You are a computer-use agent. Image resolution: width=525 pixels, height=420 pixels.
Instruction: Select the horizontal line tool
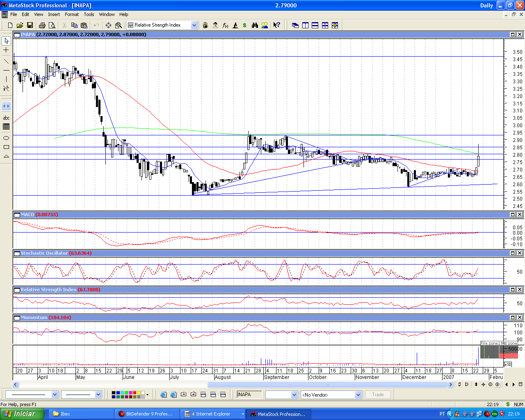click(6, 70)
